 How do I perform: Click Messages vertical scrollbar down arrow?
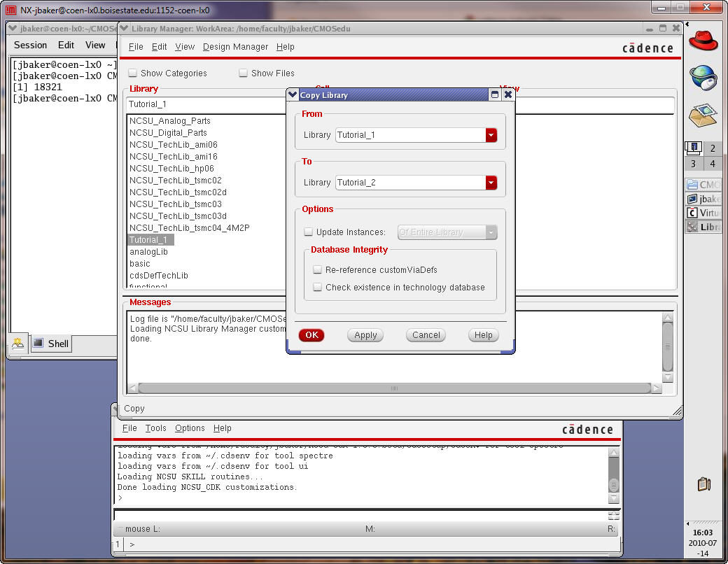point(668,377)
